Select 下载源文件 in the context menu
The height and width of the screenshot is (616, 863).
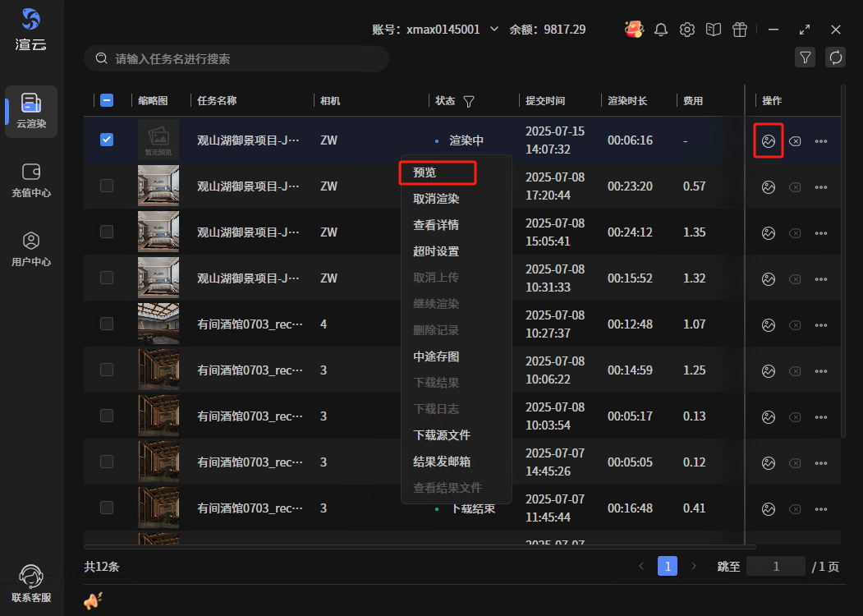442,435
